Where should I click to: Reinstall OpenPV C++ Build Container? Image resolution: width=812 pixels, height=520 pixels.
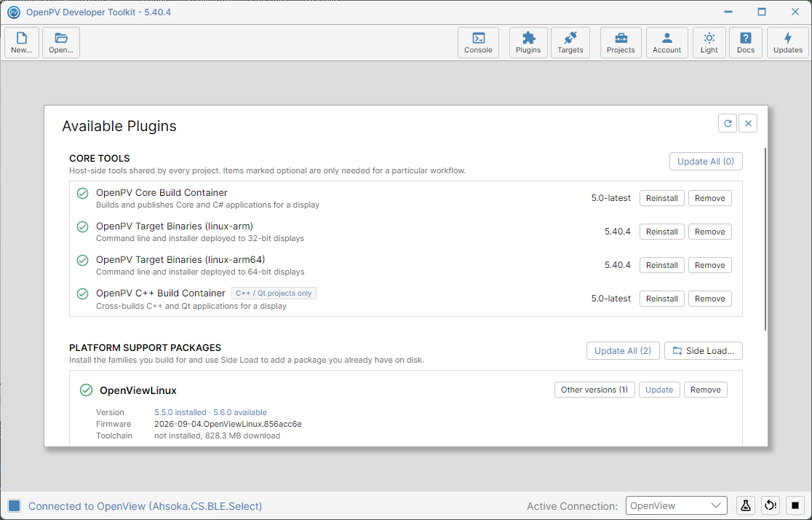point(662,299)
